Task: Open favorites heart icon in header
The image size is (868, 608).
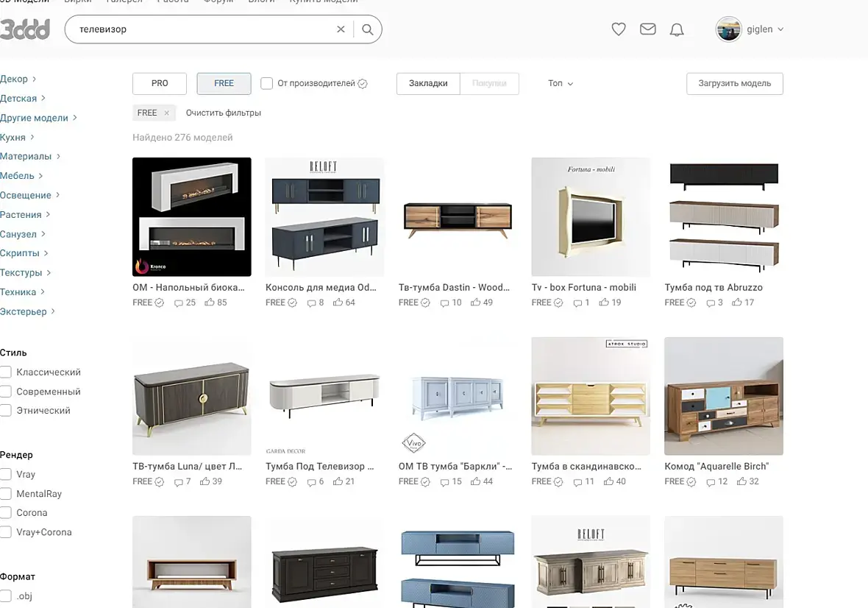Action: point(619,29)
